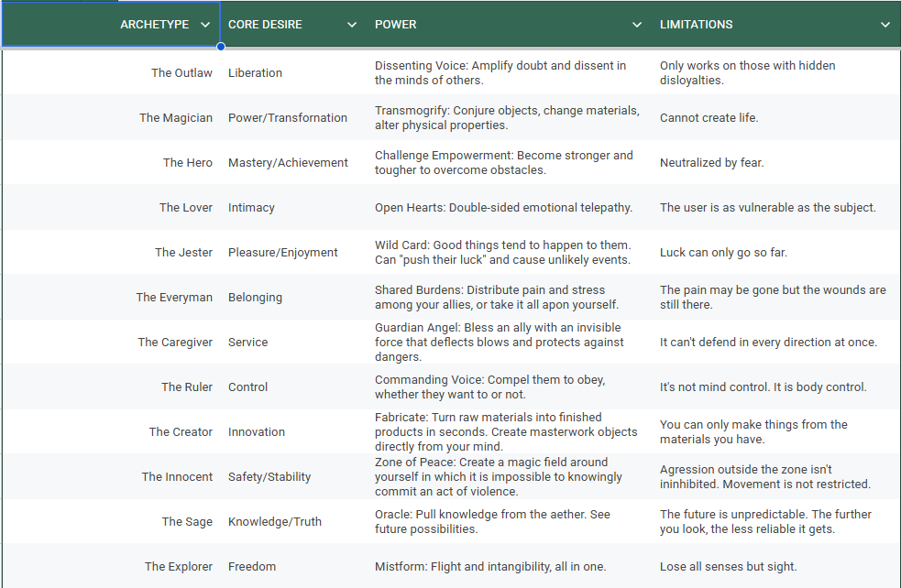Select the cell 'The Lover'
Image resolution: width=901 pixels, height=588 pixels.
coord(111,207)
